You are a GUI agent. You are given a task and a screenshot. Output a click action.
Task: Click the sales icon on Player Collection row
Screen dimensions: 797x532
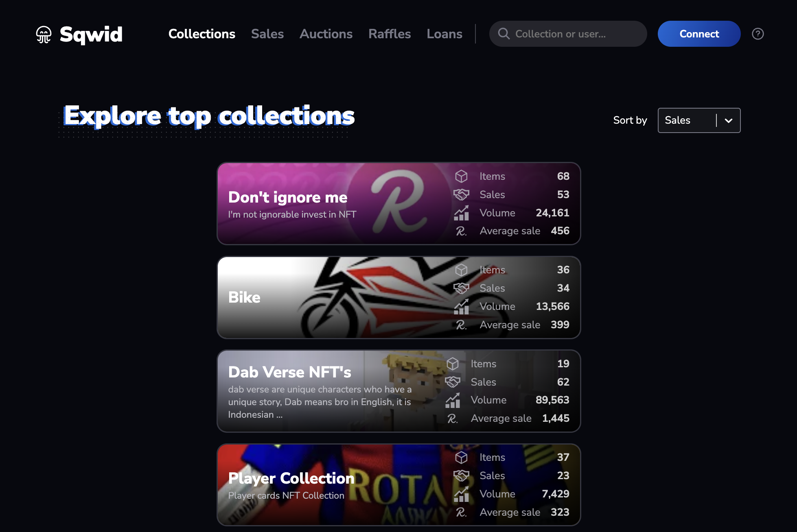point(462,475)
